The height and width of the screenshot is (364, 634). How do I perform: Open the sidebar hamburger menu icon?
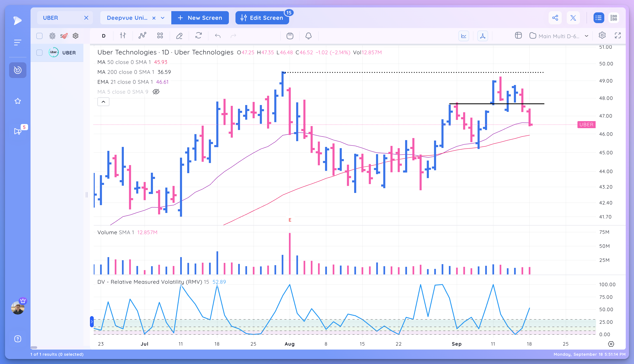tap(18, 43)
